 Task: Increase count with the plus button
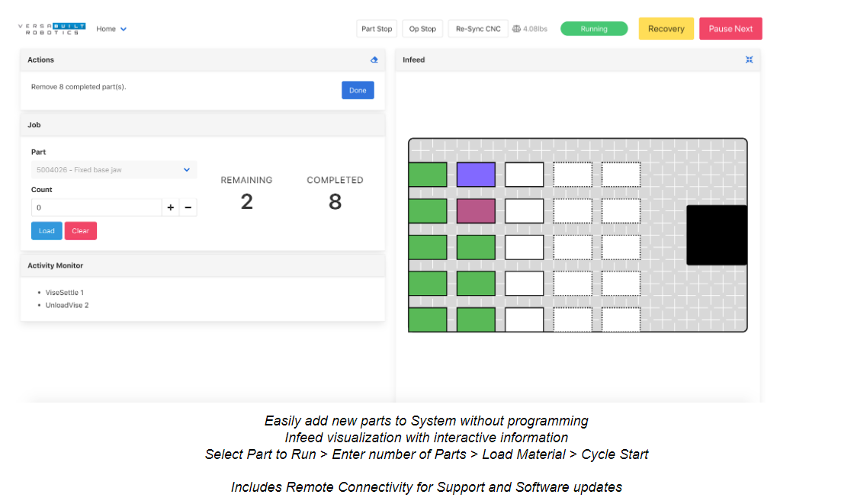[170, 207]
